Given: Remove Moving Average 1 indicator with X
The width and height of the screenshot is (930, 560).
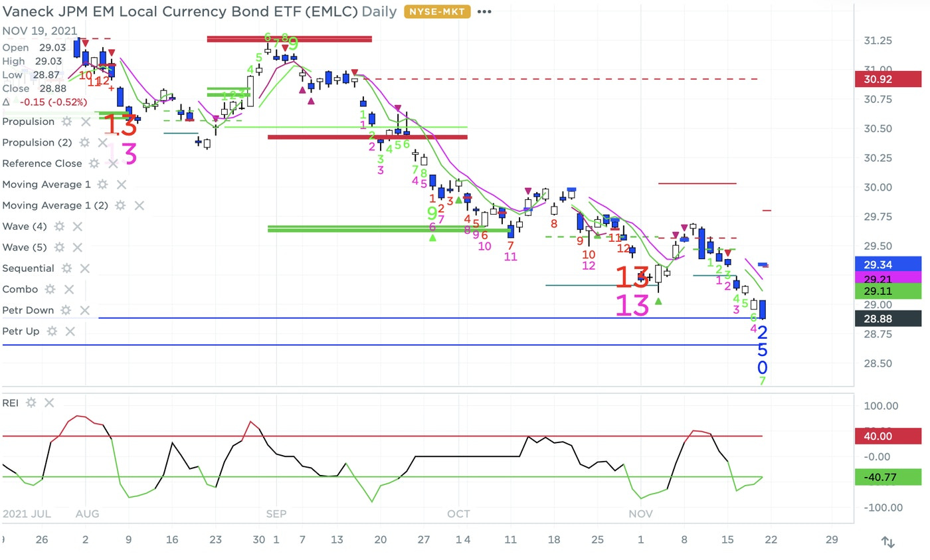Looking at the screenshot, I should (x=122, y=185).
